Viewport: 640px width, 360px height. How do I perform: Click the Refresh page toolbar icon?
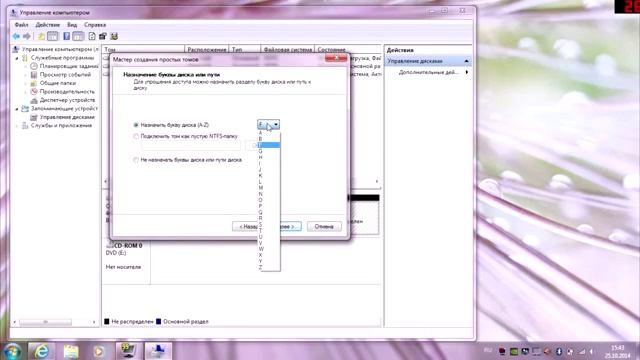(92, 36)
